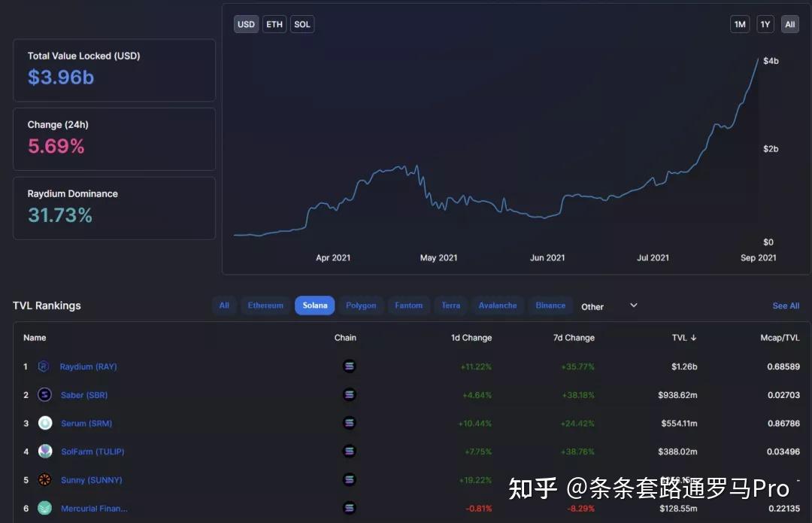Click the Total Value Locked $3.96b value
Image resolution: width=812 pixels, height=523 pixels.
[x=61, y=78]
